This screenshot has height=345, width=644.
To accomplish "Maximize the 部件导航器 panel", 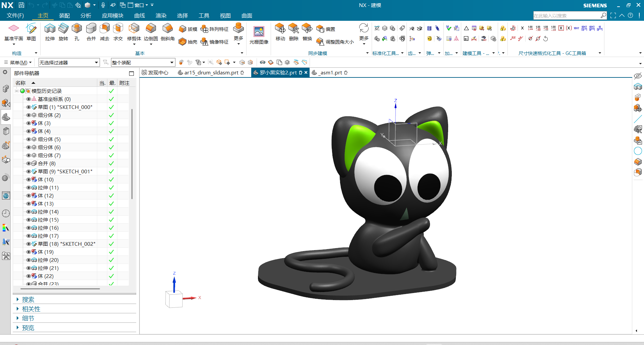I will (131, 73).
